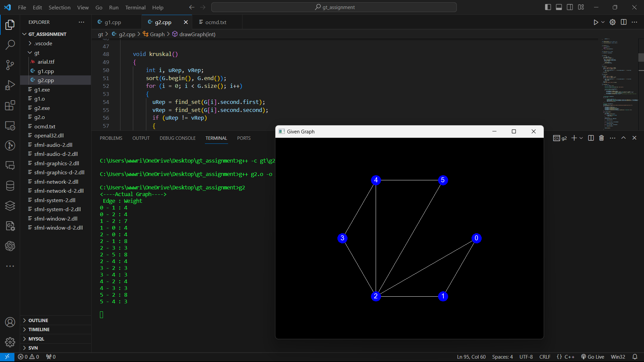
Task: Open the Remote Explorer view
Action: pyautogui.click(x=10, y=126)
